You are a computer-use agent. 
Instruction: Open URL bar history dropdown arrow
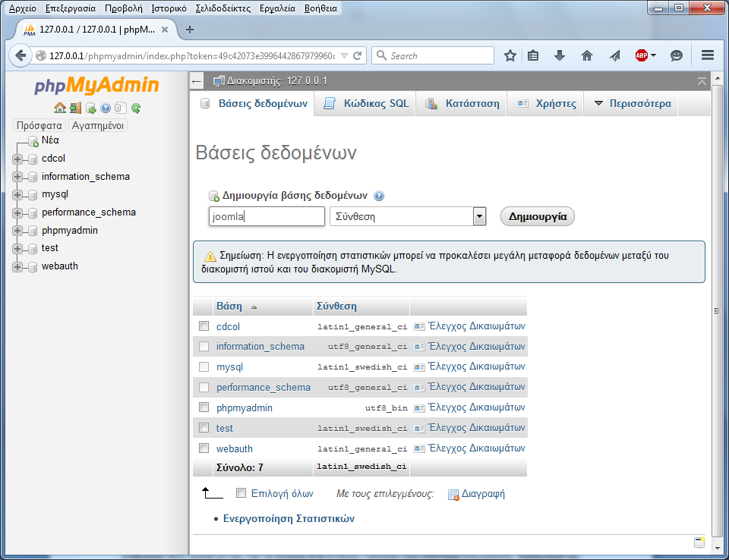pyautogui.click(x=345, y=55)
